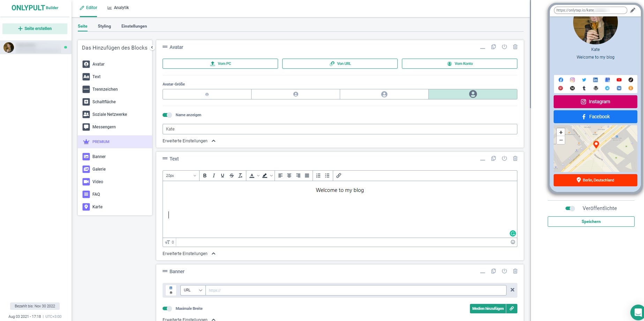
Task: Open the text color dropdown arrow
Action: (x=258, y=176)
